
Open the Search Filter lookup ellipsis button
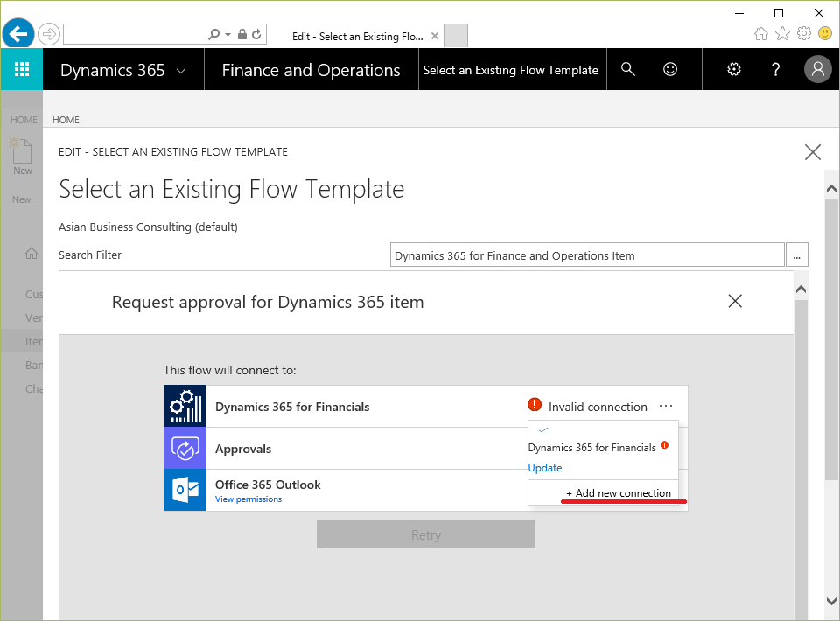pyautogui.click(x=796, y=255)
